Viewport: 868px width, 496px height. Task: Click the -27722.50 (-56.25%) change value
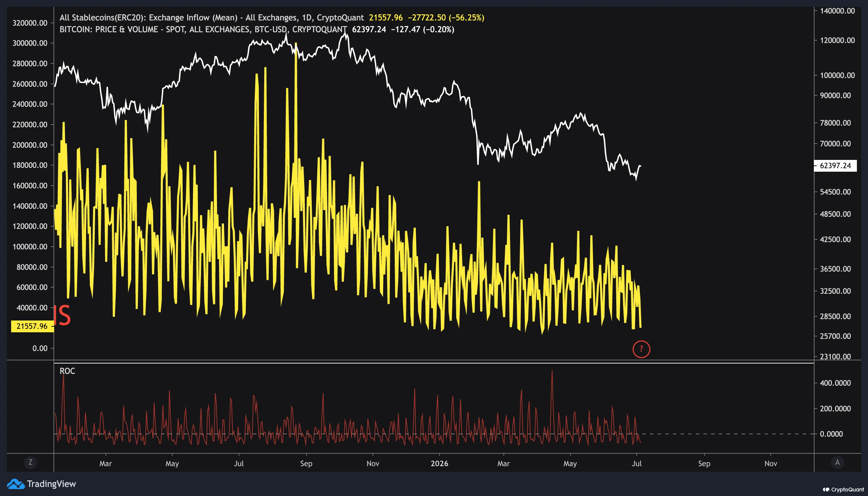pos(446,18)
